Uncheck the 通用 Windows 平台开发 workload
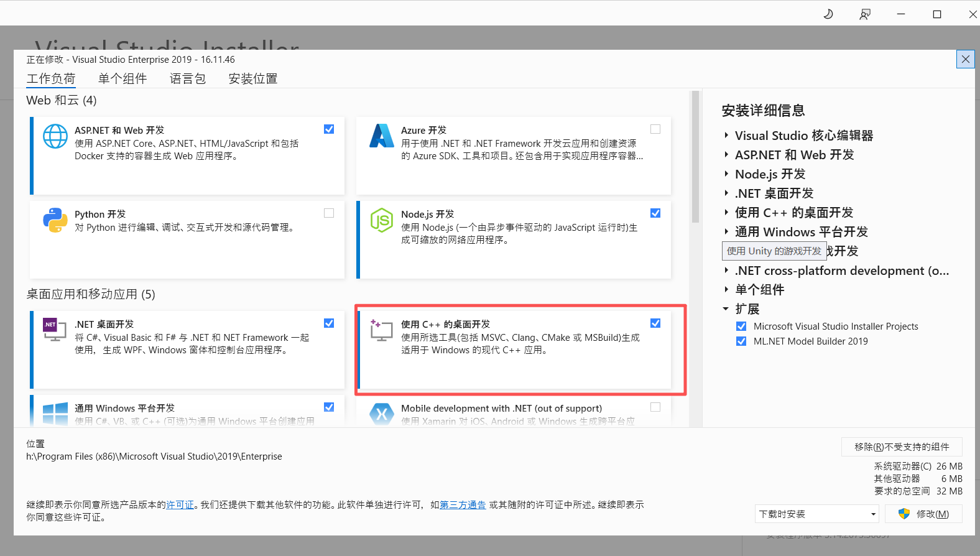The width and height of the screenshot is (980, 556). pyautogui.click(x=329, y=407)
